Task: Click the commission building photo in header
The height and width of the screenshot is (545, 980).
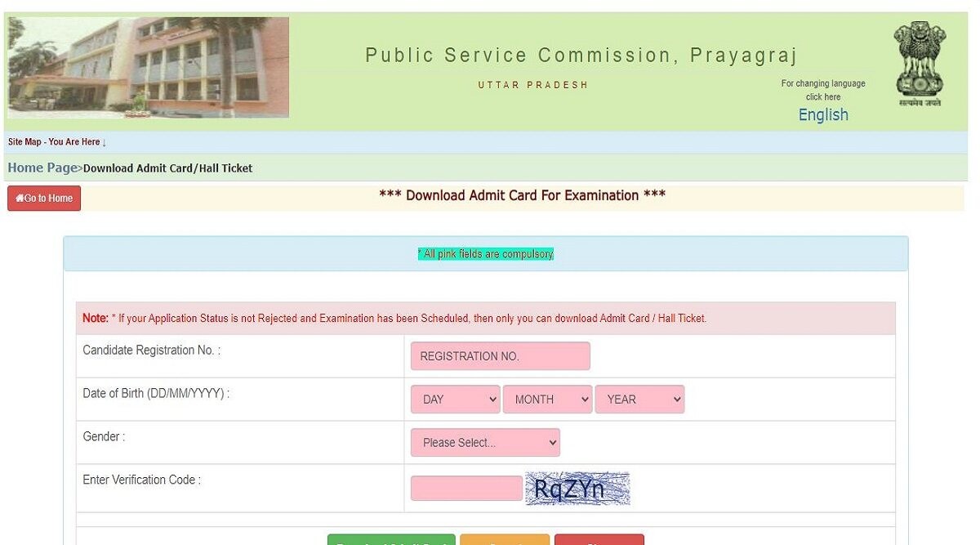Action: [148, 68]
